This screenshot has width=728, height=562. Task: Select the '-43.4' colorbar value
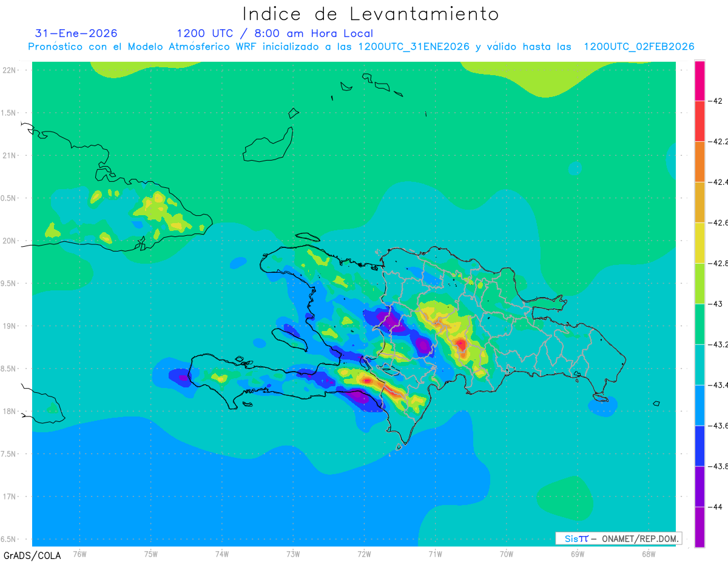[718, 385]
